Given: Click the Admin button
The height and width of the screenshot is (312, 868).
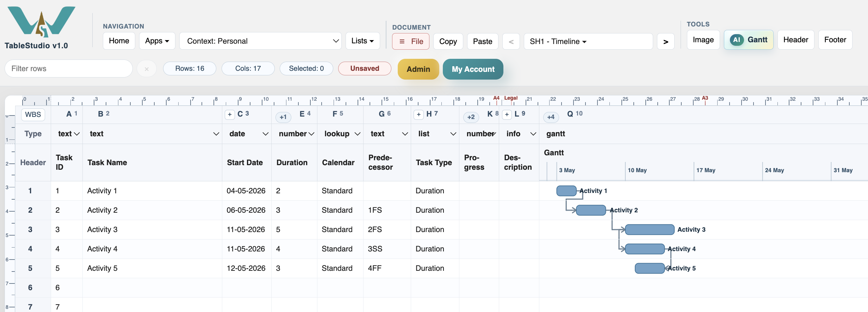Looking at the screenshot, I should 418,69.
